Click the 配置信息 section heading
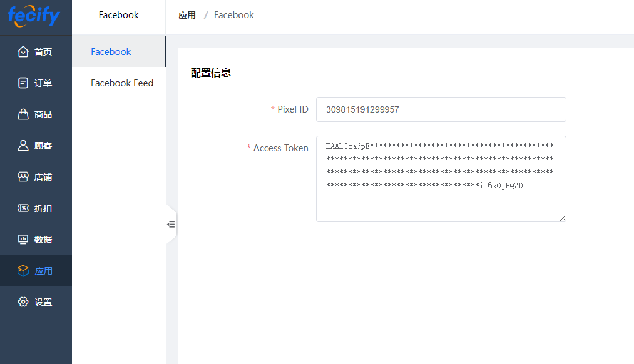Image resolution: width=634 pixels, height=364 pixels. point(211,73)
